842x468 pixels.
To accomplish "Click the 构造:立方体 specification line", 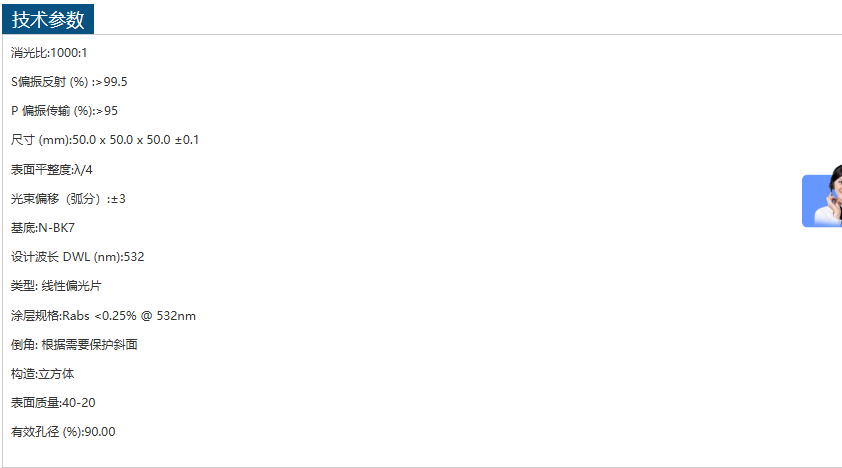I will click(43, 374).
